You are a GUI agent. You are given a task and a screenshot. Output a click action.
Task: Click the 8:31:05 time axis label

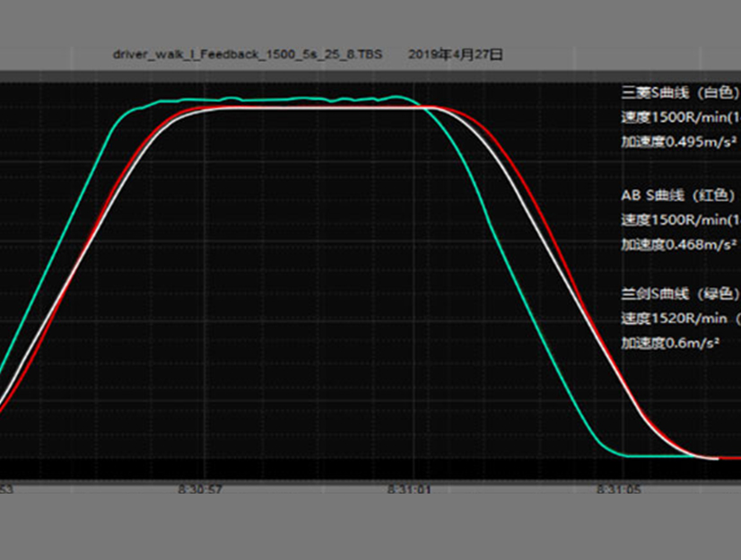pyautogui.click(x=618, y=490)
